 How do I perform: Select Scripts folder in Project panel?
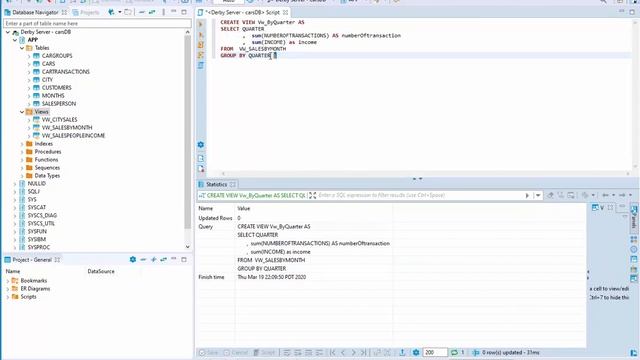(28, 297)
